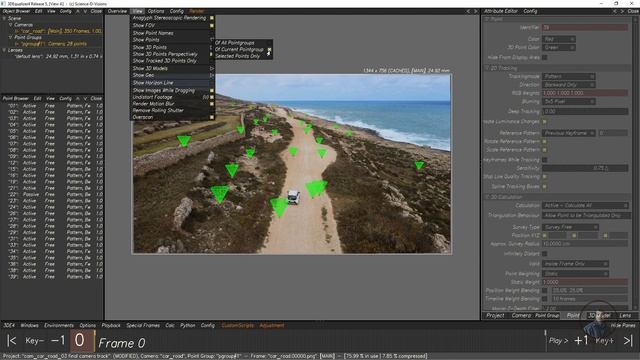Open Calculation dropdown Active - Calculate All

click(x=585, y=205)
